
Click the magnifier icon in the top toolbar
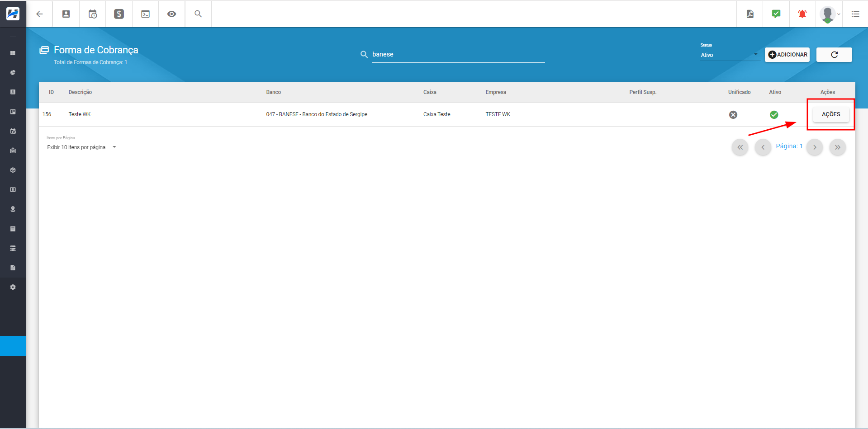[198, 14]
